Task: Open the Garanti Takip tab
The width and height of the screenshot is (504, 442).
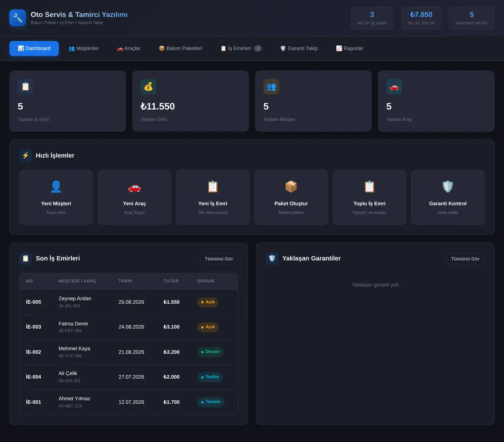Action: (x=299, y=48)
